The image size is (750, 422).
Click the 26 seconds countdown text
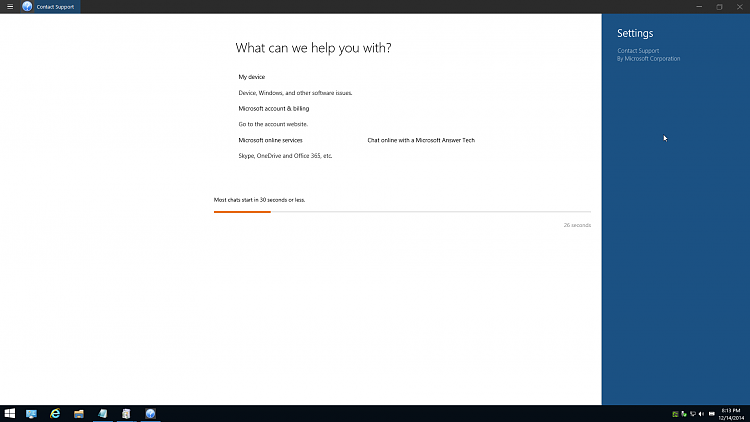[x=577, y=225]
